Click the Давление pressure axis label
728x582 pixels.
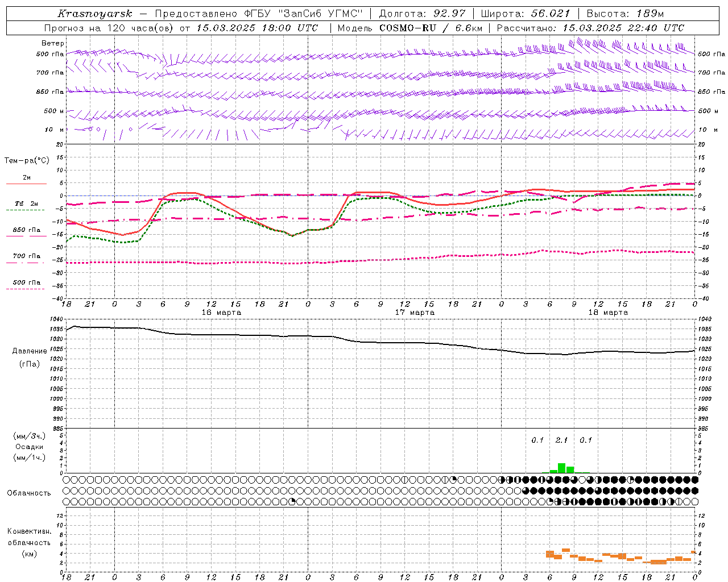[30, 351]
